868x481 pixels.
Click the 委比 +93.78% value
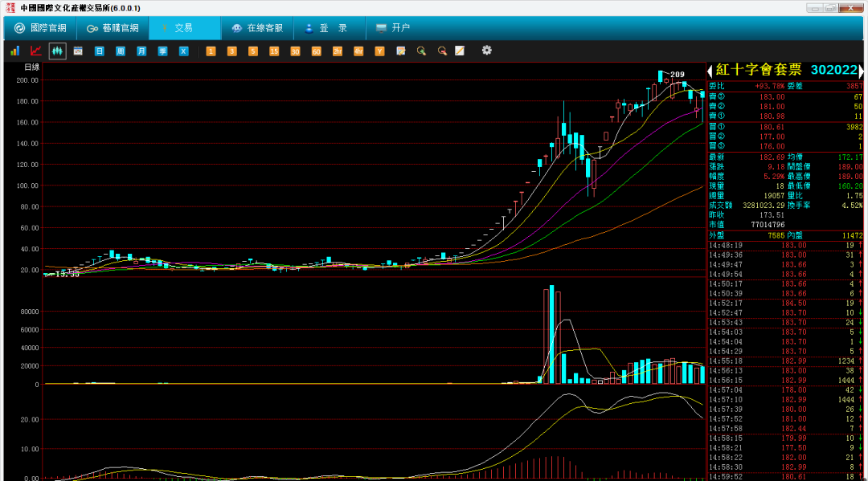click(769, 86)
